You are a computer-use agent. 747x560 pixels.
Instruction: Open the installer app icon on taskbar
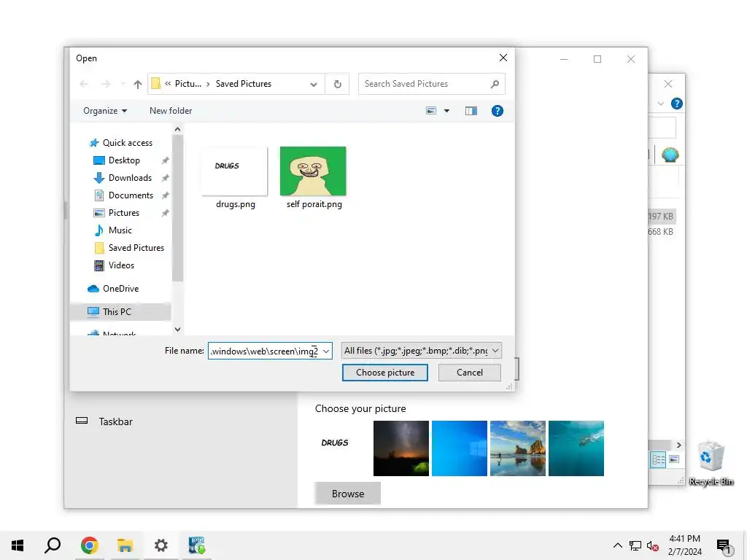tap(197, 545)
